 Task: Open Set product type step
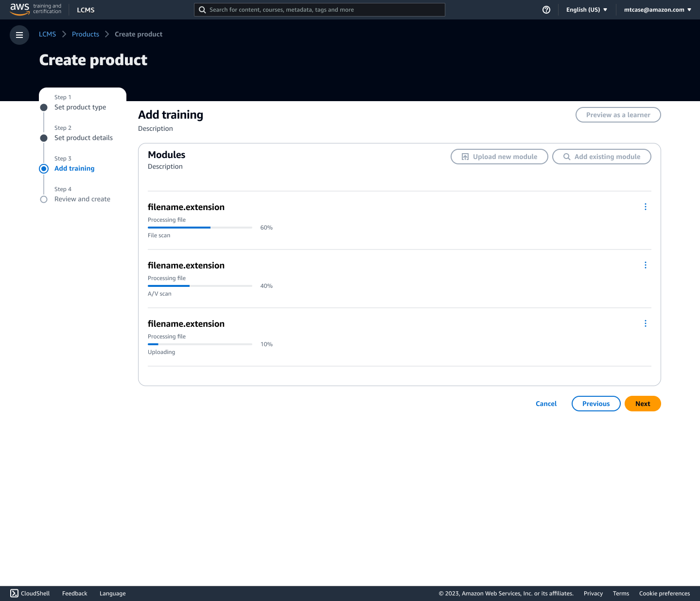pos(80,107)
